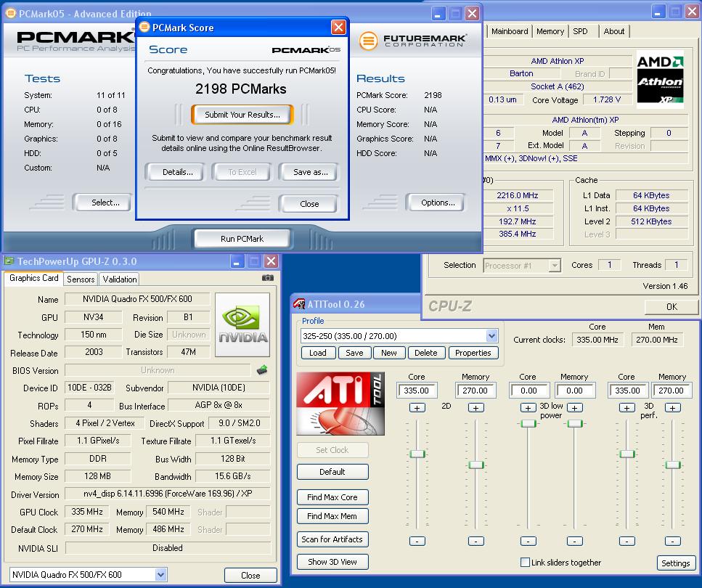Image resolution: width=702 pixels, height=588 pixels.
Task: Click Save as in PCMark Score dialog
Action: click(310, 172)
